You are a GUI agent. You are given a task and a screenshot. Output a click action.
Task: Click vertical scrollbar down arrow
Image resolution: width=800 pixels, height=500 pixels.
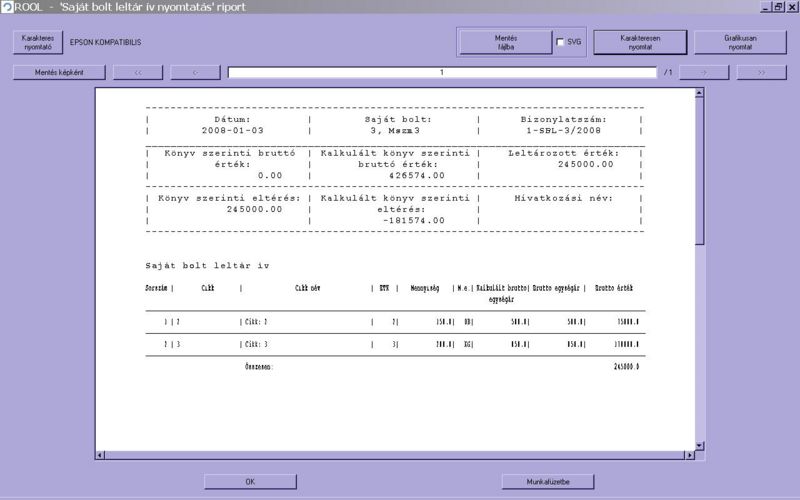pos(699,446)
